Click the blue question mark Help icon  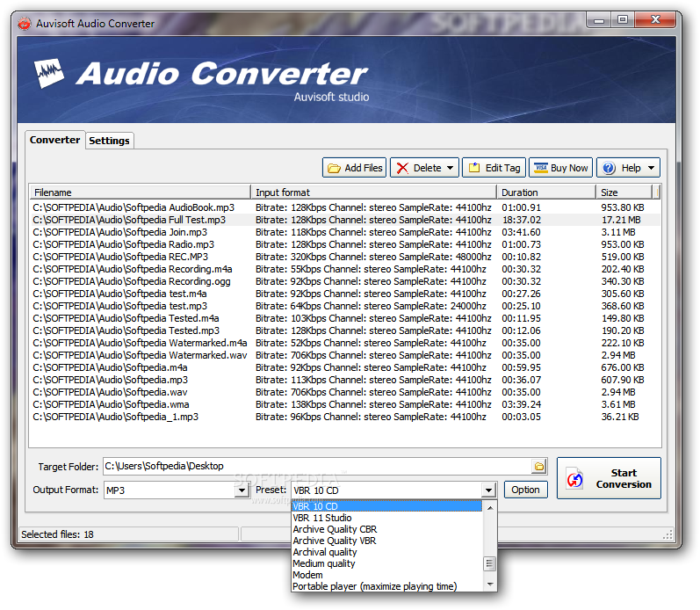pyautogui.click(x=609, y=168)
